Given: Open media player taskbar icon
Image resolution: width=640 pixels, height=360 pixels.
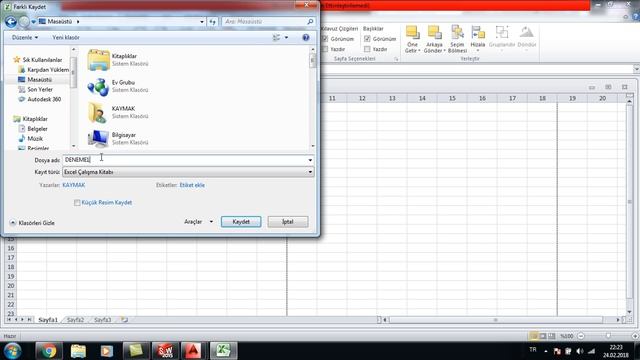Looking at the screenshot, I should pyautogui.click(x=107, y=351).
